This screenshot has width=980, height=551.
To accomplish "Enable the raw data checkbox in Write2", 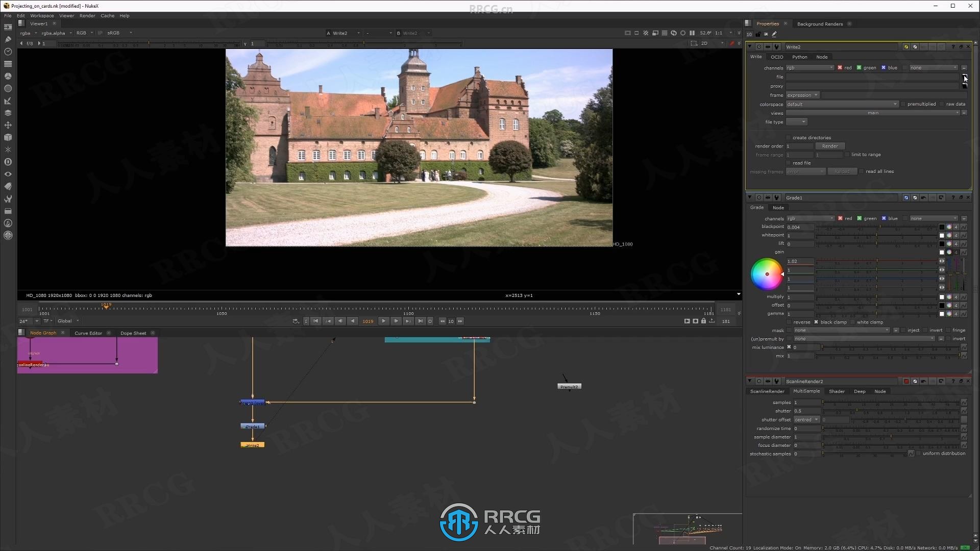I will point(942,104).
